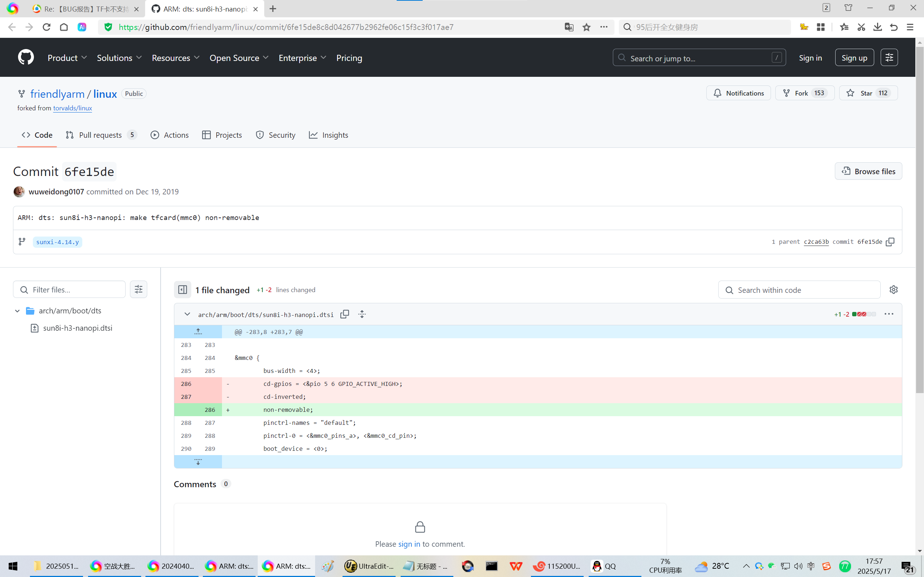Switch to the Pull requests tab

pyautogui.click(x=100, y=135)
